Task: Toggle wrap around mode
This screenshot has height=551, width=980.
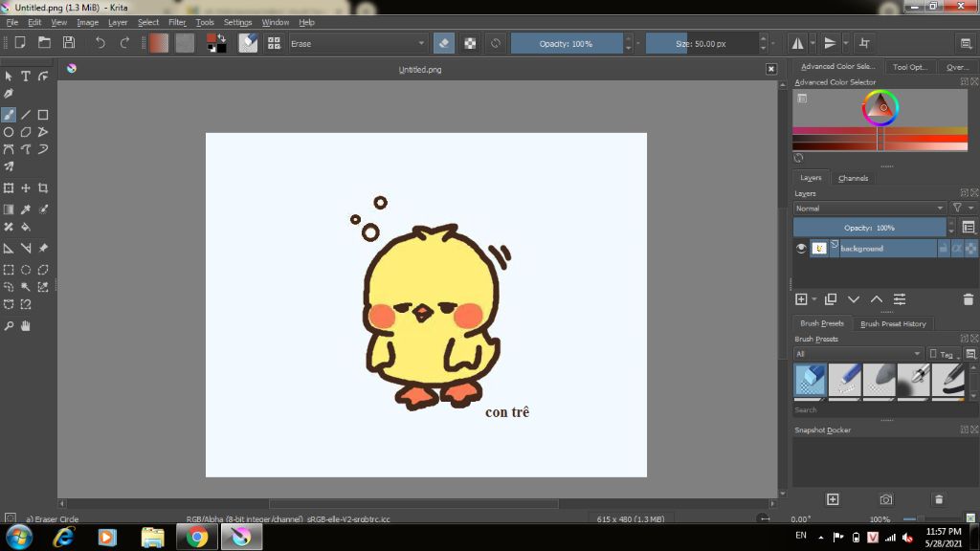Action: tap(864, 43)
